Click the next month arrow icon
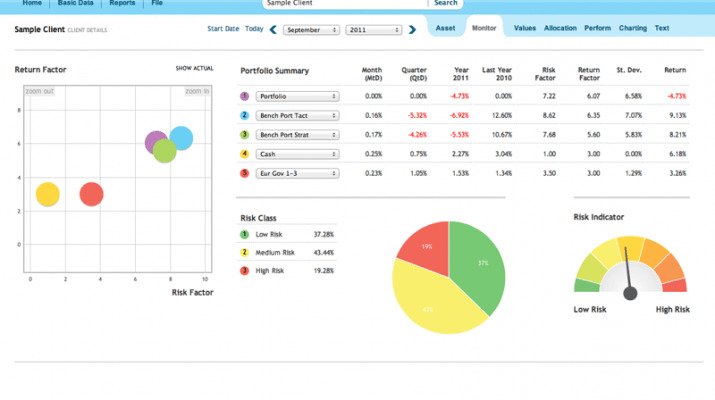This screenshot has width=715, height=400. (412, 29)
